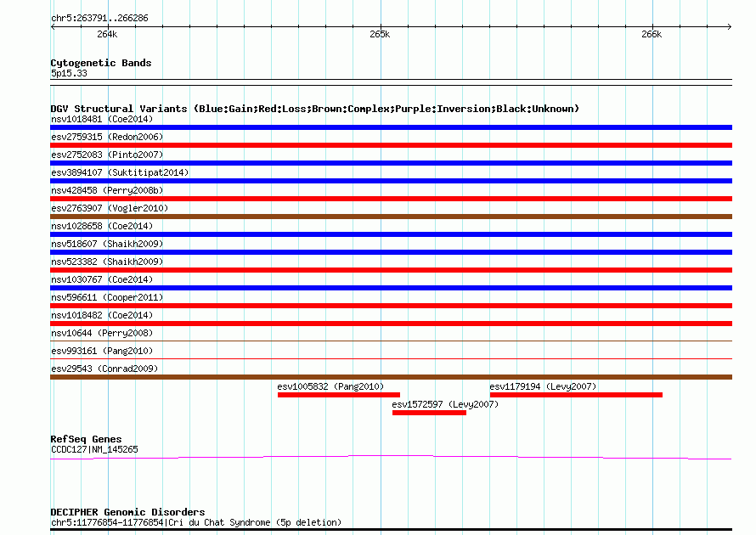Click the 264k position on the ruler
Viewport: 756px width, 535px height.
(x=107, y=35)
